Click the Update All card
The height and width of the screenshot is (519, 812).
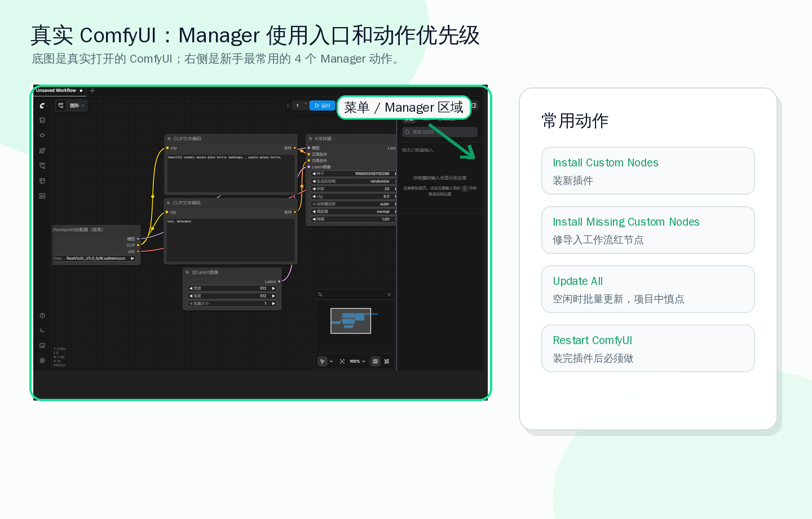[648, 289]
